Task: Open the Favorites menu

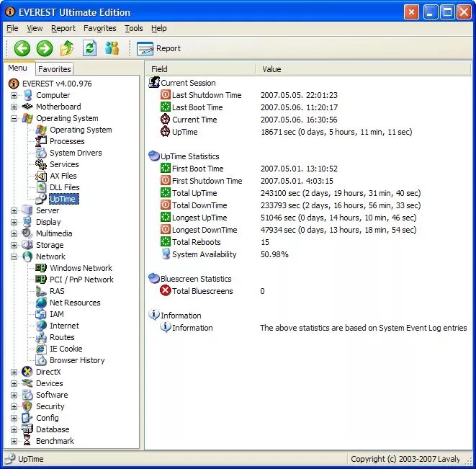Action: 100,28
